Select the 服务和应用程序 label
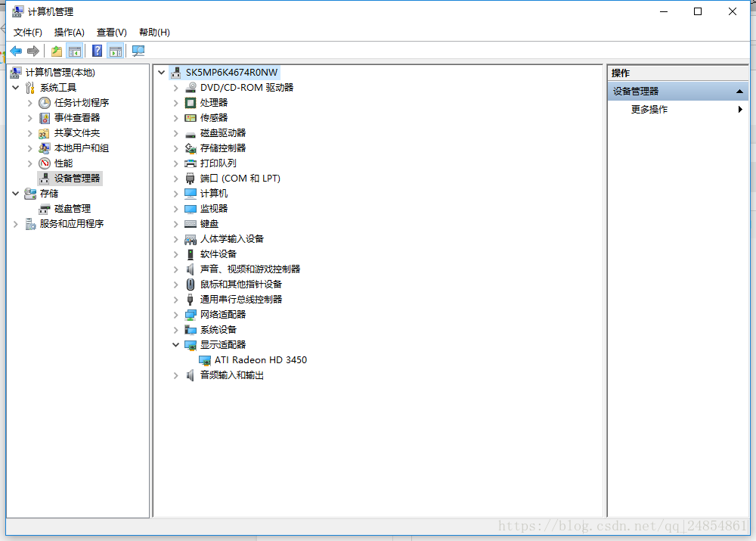 (x=72, y=224)
